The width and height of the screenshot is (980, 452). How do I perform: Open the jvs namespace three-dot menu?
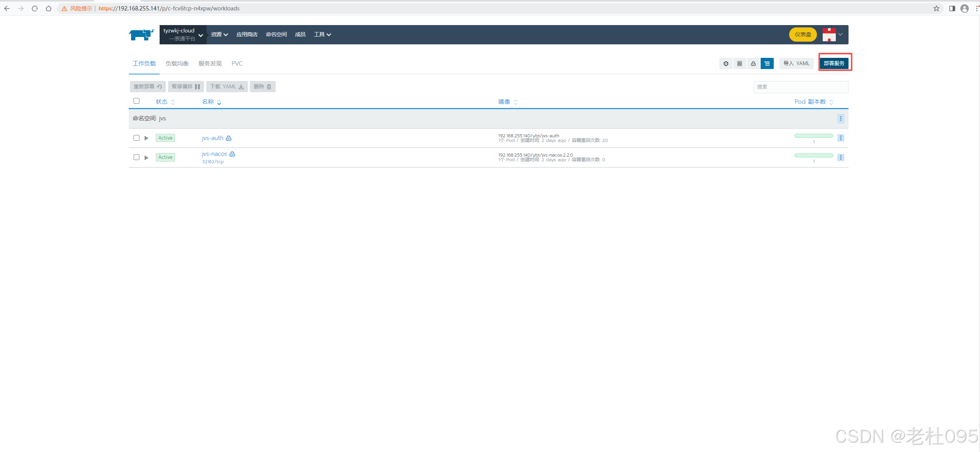[x=840, y=118]
